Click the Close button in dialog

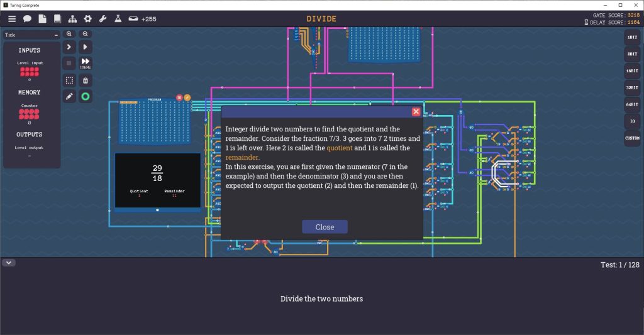coord(325,227)
